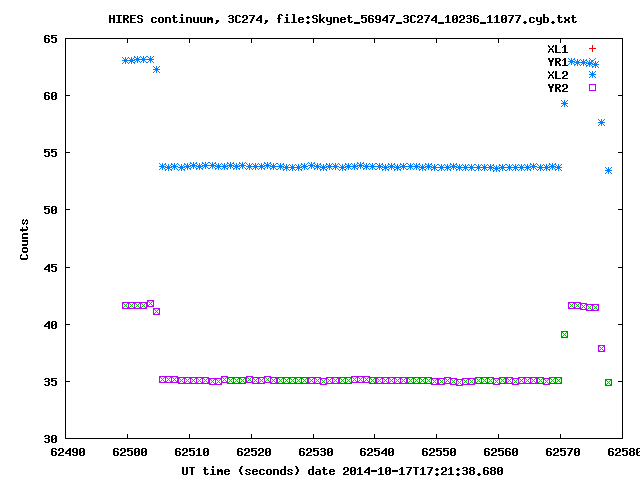Select the YR2 legend label
This screenshot has width=640, height=480.
pyautogui.click(x=558, y=88)
